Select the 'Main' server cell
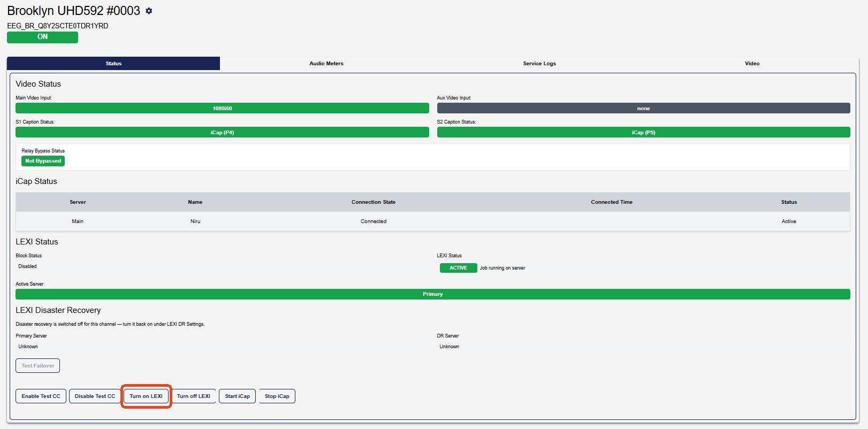The width and height of the screenshot is (868, 429). click(78, 221)
